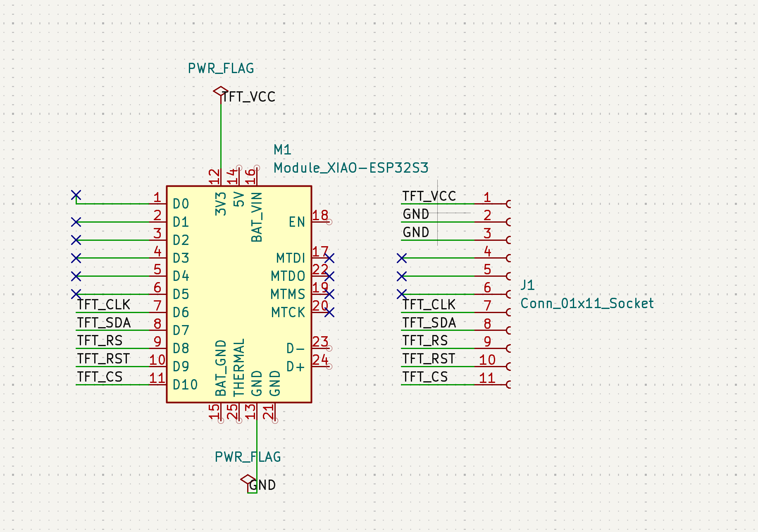The height and width of the screenshot is (532, 758).
Task: Click the no-connect flag on J1 pin 6
Action: 402,294
